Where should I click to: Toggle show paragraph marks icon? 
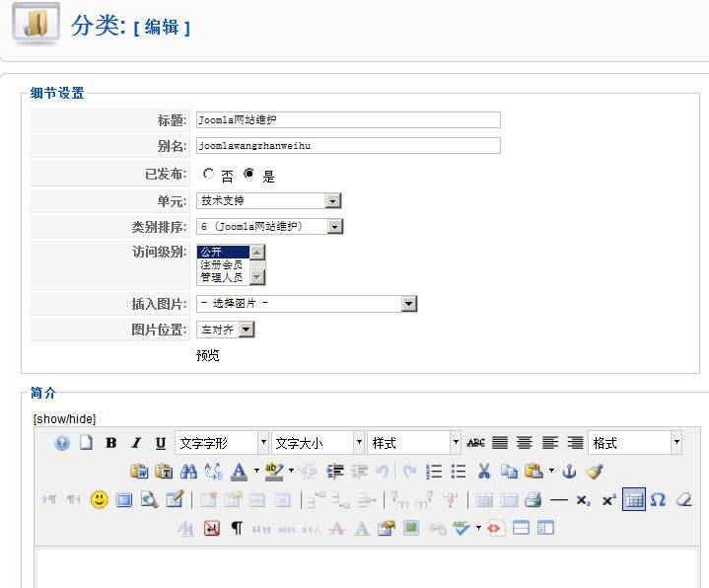coord(237,528)
